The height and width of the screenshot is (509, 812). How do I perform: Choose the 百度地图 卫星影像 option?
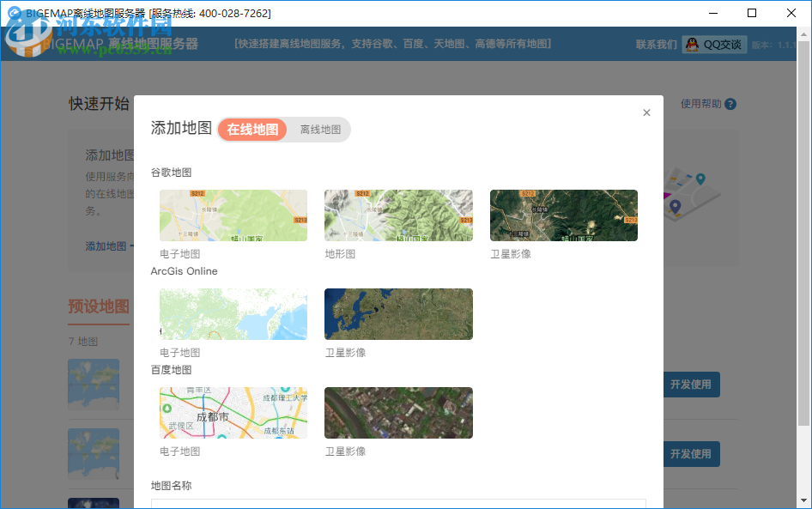398,412
